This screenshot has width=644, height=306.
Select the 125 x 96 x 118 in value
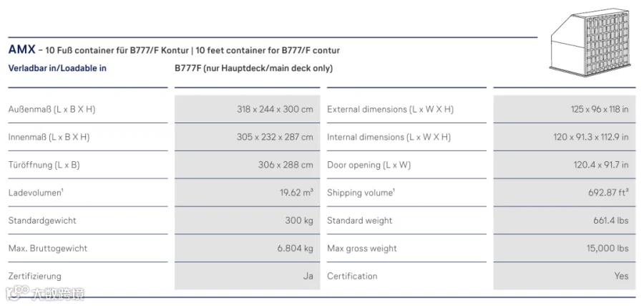(x=600, y=110)
